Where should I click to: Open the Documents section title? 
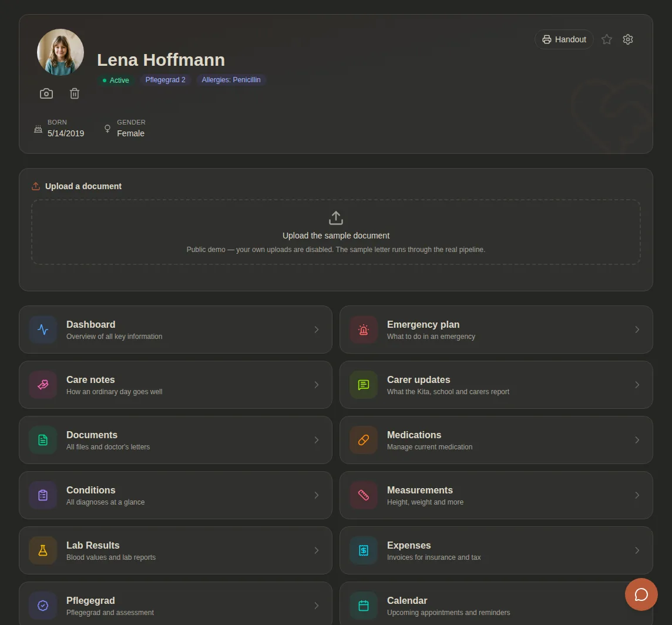(x=92, y=435)
